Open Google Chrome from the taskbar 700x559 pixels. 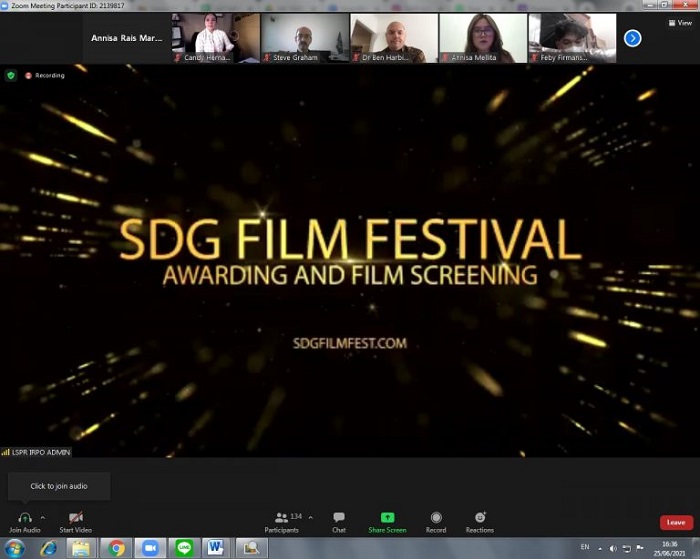pos(116,548)
